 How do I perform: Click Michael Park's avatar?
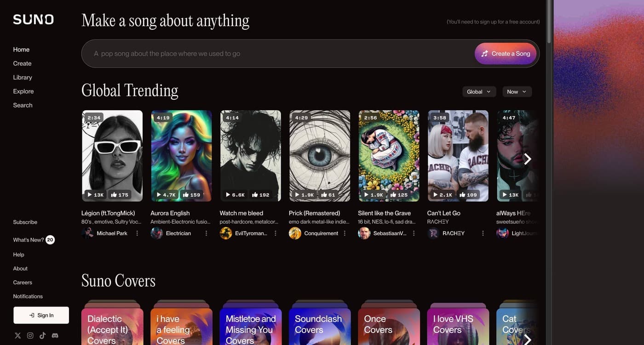tap(87, 233)
